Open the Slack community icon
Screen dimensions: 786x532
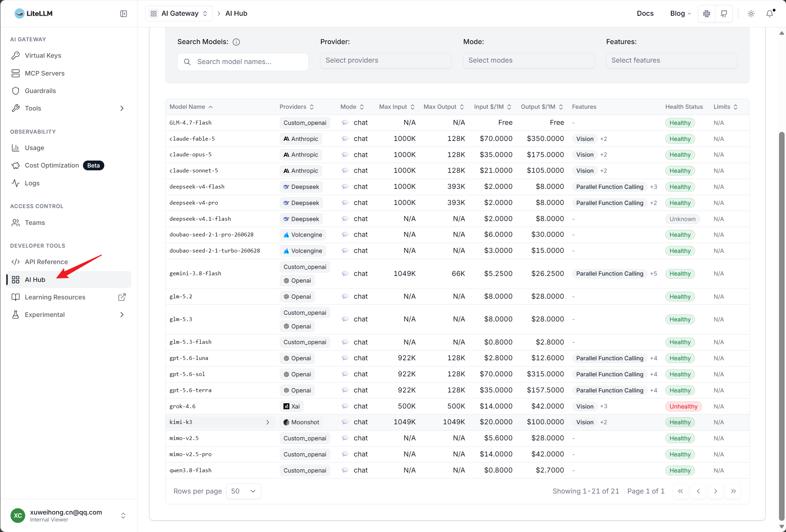pos(707,14)
